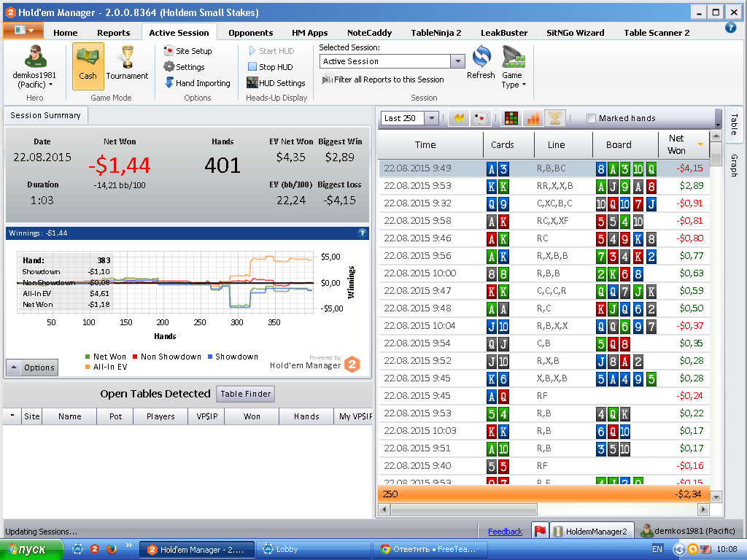Click the horizontal scrollbar thumb of hands list
747x560 pixels.
(464, 510)
